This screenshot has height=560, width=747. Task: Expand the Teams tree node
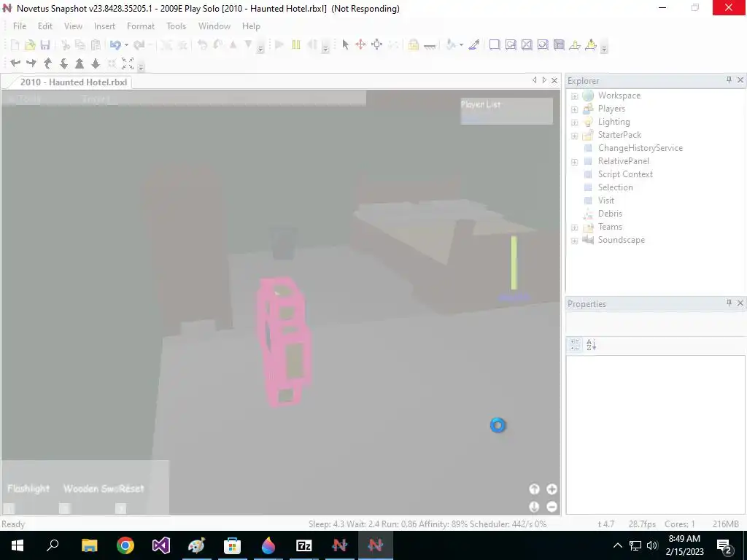click(x=575, y=227)
